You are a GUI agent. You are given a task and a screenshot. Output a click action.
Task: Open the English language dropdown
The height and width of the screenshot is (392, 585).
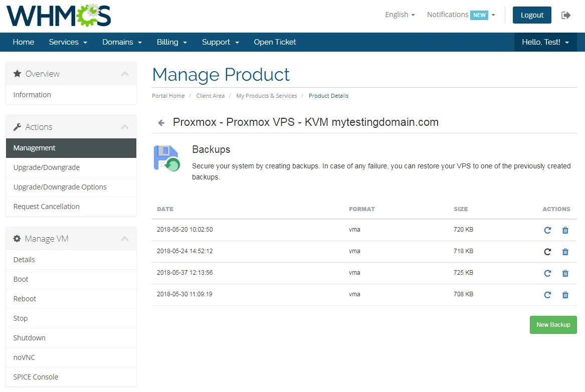(400, 15)
